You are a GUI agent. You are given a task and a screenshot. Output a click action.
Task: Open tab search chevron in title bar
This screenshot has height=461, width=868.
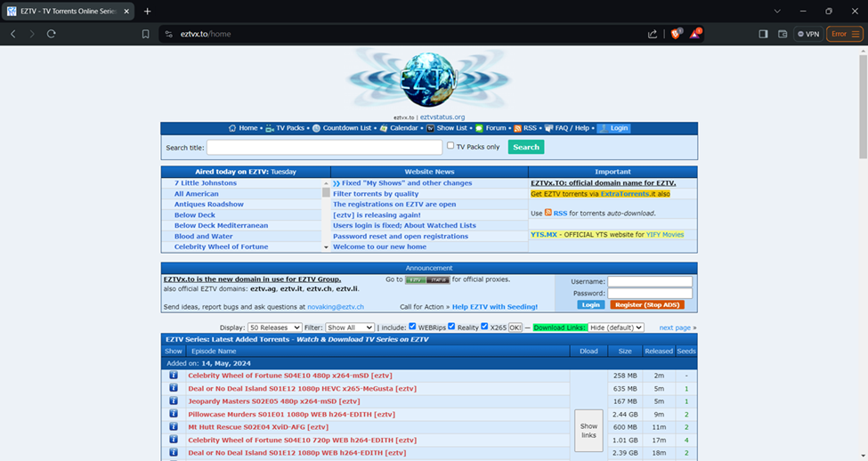[777, 11]
